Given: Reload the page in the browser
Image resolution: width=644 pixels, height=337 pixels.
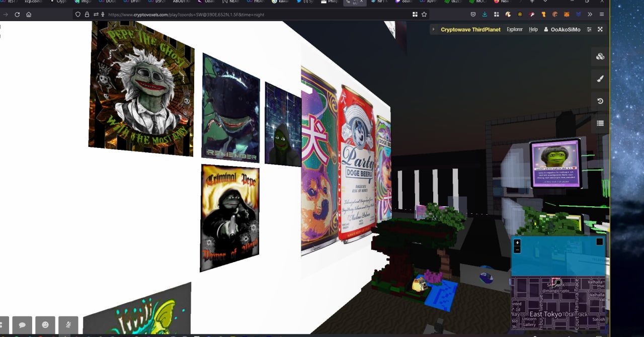Looking at the screenshot, I should click(17, 15).
